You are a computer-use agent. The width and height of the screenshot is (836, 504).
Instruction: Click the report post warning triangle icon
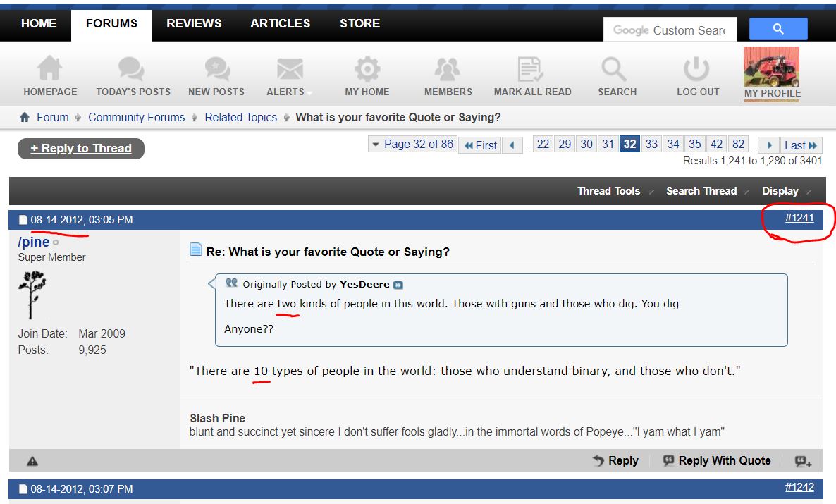pyautogui.click(x=32, y=461)
